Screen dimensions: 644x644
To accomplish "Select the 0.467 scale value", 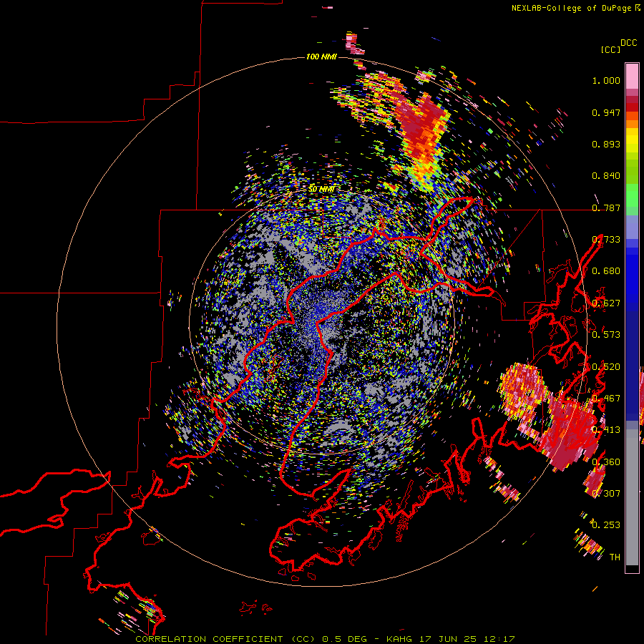I will (606, 398).
